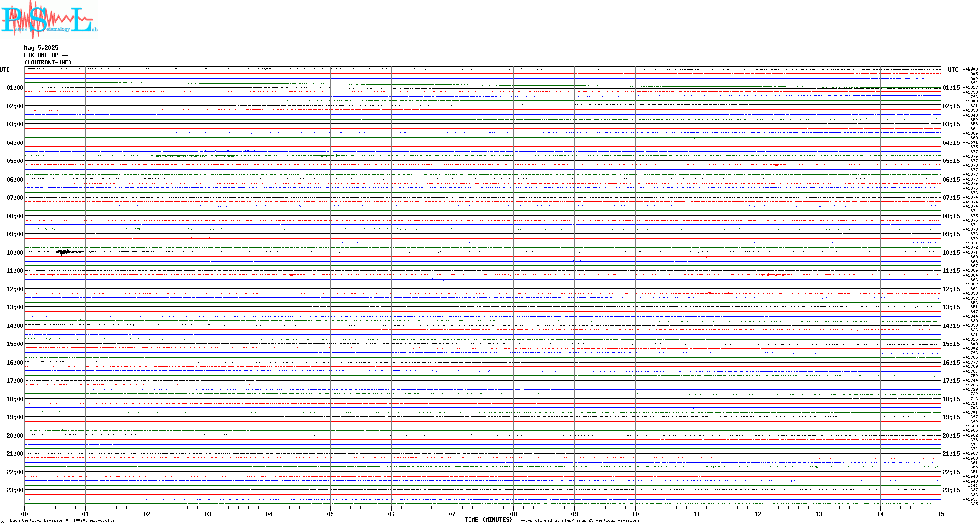Click minute tick label '09' on the time axis
This screenshot has width=980, height=527.
[x=574, y=514]
